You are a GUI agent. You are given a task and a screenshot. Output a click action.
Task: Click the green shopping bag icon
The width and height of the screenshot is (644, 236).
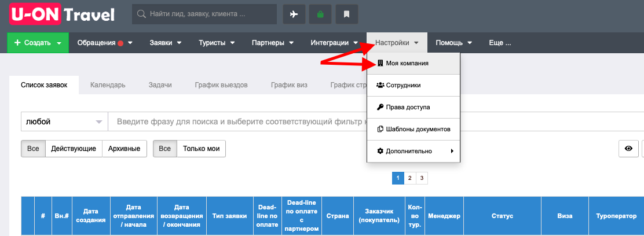coord(320,14)
